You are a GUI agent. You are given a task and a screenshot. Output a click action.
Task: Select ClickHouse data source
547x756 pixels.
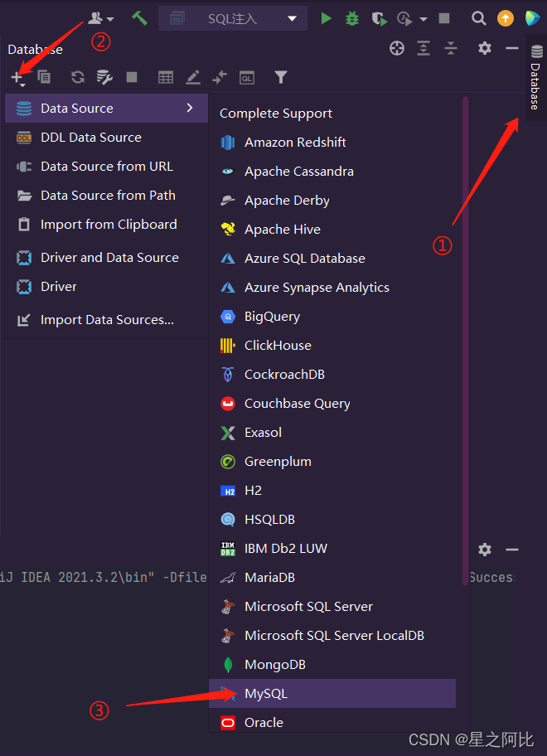tap(332, 345)
